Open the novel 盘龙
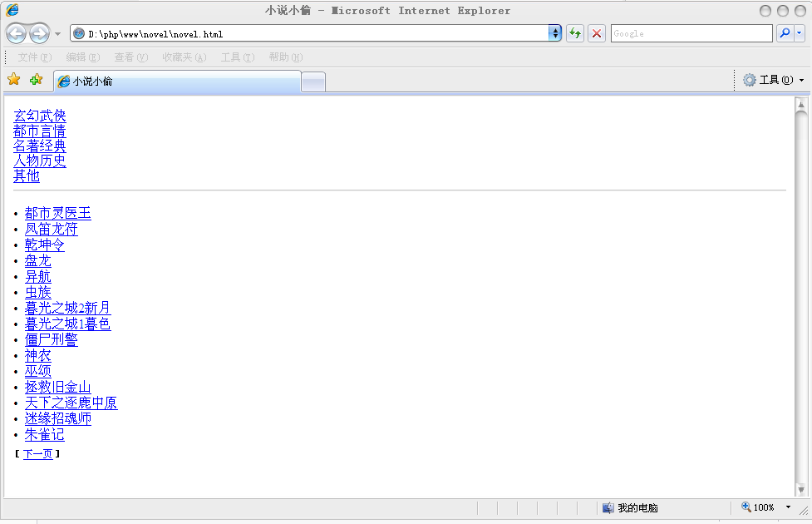This screenshot has height=524, width=812. point(37,260)
